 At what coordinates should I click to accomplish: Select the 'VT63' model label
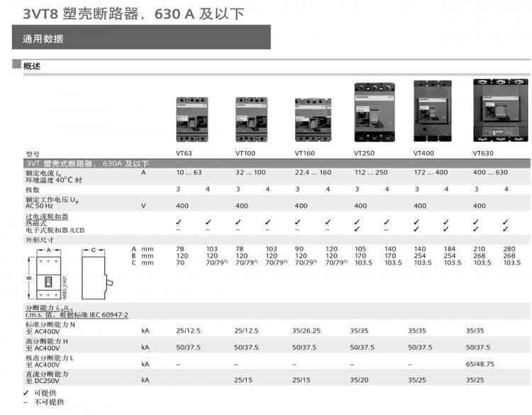[x=184, y=153]
